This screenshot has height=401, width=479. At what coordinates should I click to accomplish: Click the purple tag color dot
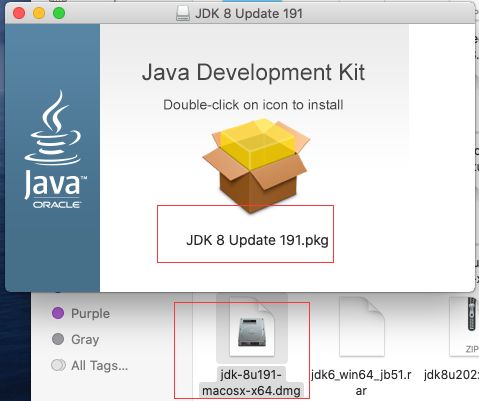point(58,313)
